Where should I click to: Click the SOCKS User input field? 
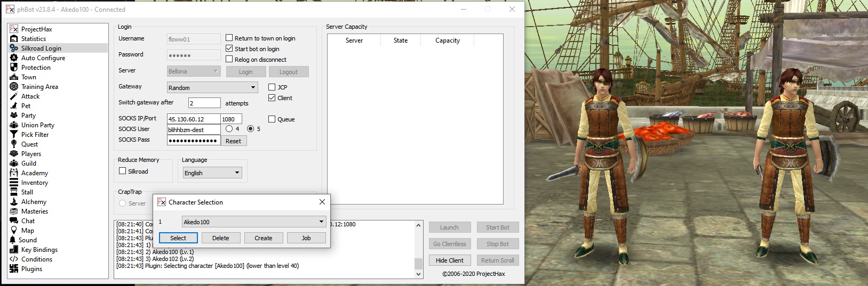coord(193,129)
